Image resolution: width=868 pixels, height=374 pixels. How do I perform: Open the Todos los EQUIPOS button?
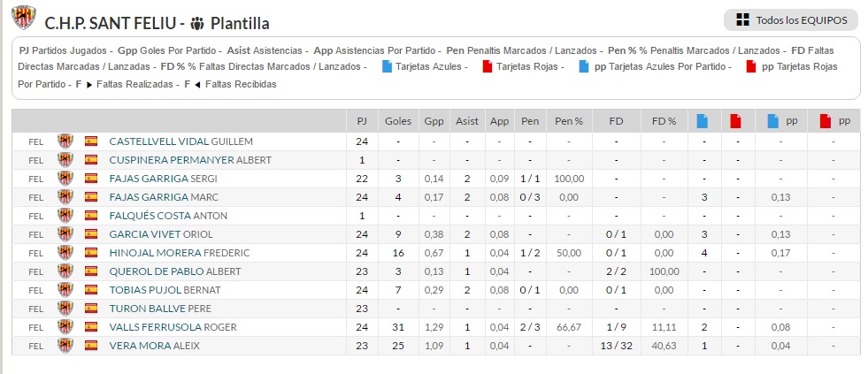(x=791, y=20)
